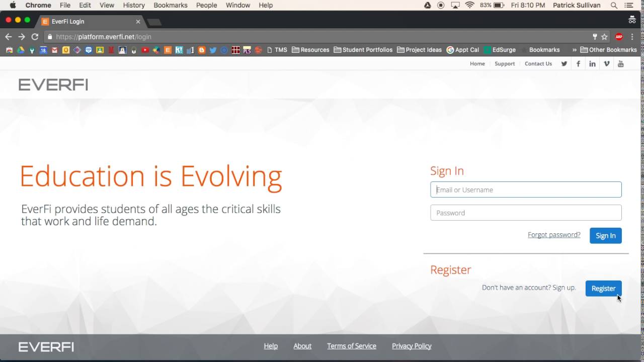Go back to the previous page
The width and height of the screenshot is (644, 362).
coord(8,37)
